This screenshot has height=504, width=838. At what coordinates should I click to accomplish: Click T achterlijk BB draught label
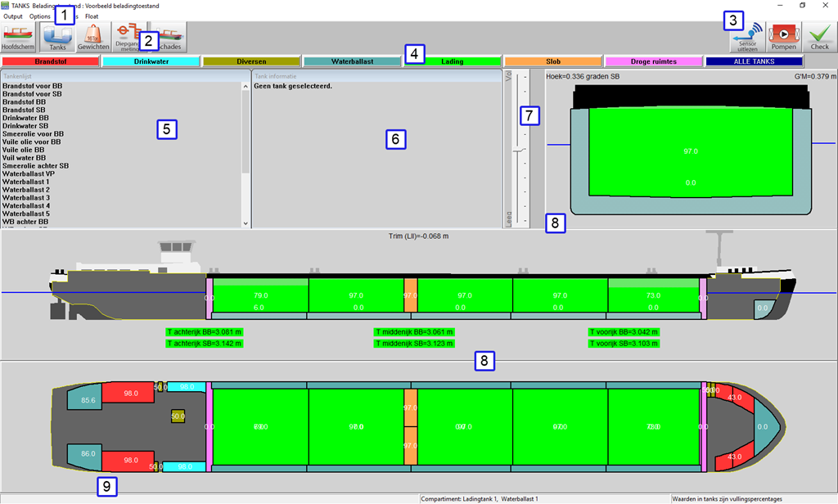pyautogui.click(x=204, y=332)
